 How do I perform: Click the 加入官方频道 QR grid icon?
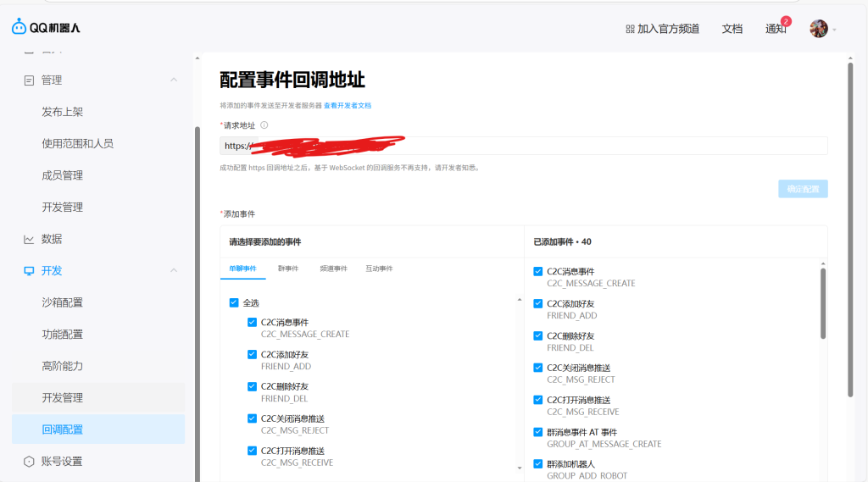pyautogui.click(x=630, y=29)
